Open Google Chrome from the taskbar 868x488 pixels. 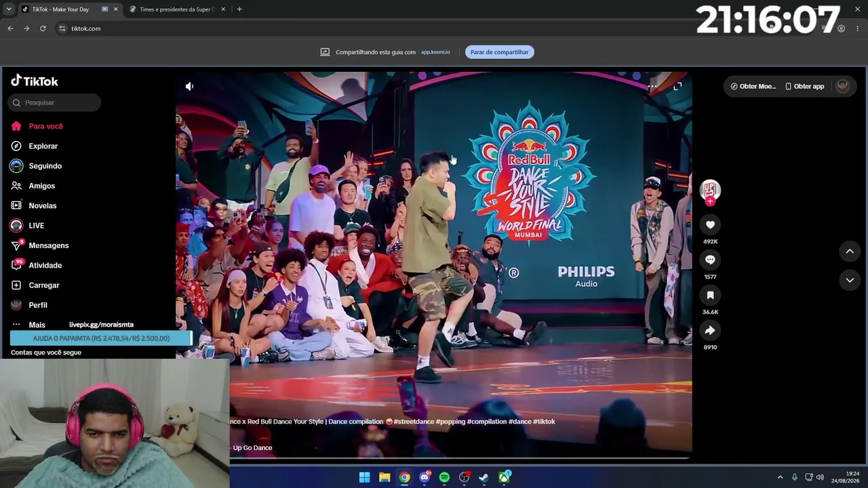click(x=404, y=478)
